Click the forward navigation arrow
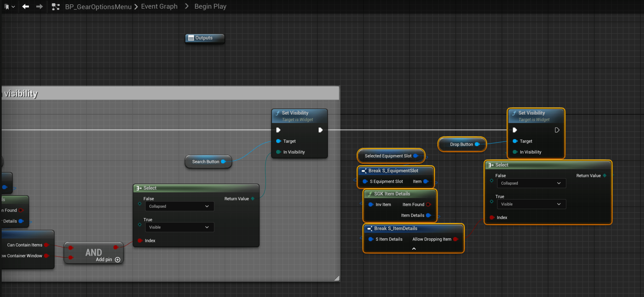This screenshot has height=297, width=644. coord(39,6)
